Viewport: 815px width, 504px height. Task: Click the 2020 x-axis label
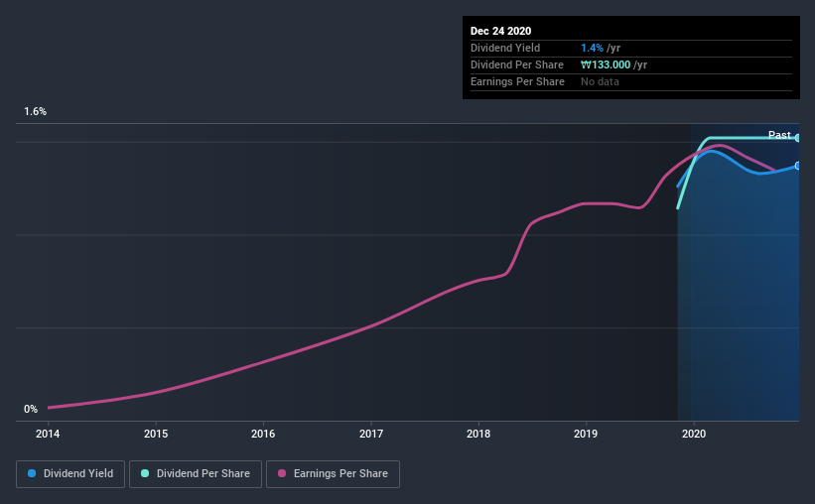click(x=694, y=434)
